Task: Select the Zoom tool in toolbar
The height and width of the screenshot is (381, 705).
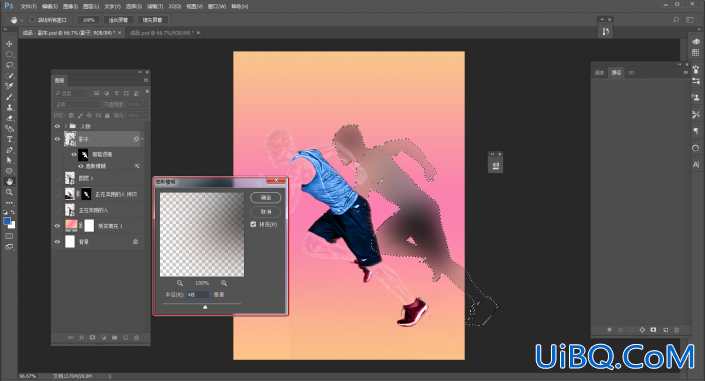Action: point(9,192)
